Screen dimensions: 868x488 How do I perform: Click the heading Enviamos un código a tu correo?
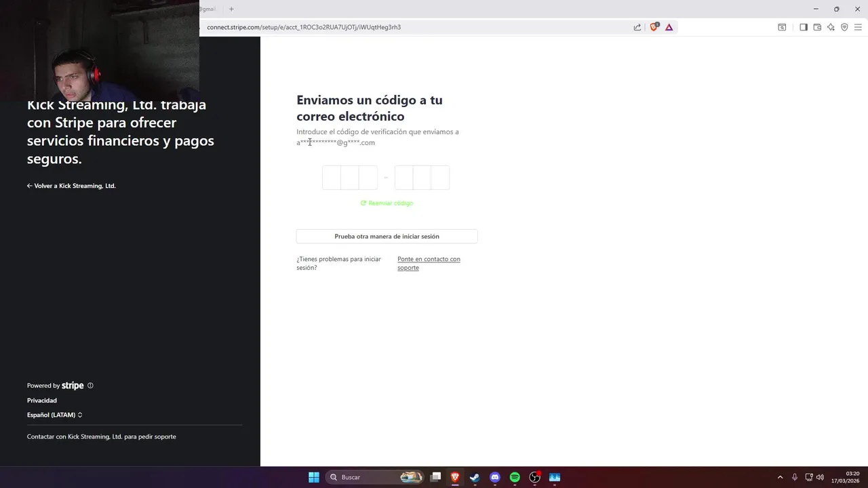click(x=370, y=108)
